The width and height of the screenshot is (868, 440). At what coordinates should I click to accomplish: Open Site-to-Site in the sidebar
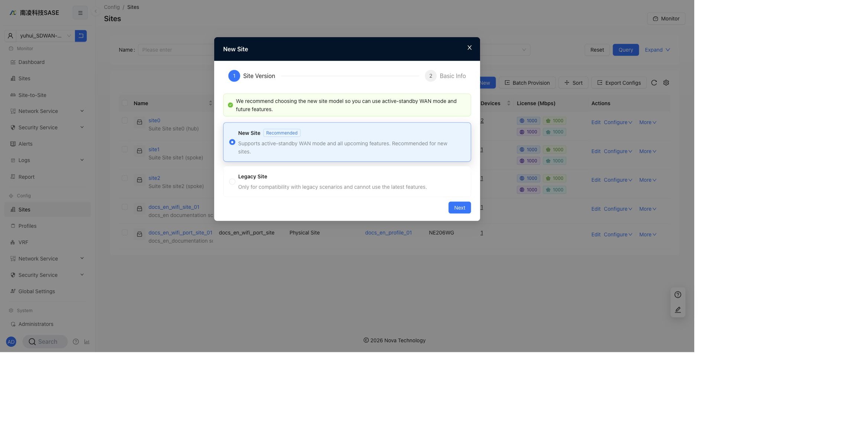click(x=48, y=95)
